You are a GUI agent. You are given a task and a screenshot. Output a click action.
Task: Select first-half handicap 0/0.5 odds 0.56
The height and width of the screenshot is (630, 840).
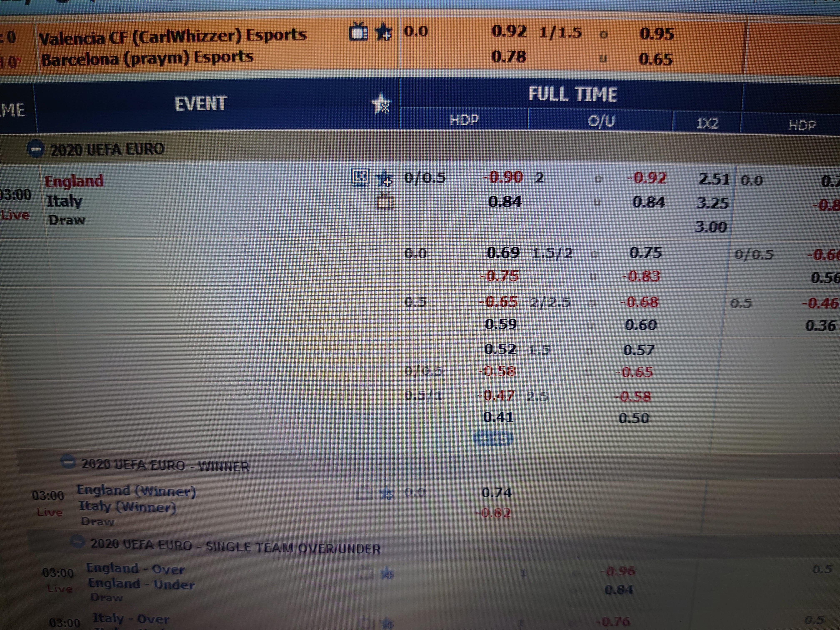pos(825,278)
